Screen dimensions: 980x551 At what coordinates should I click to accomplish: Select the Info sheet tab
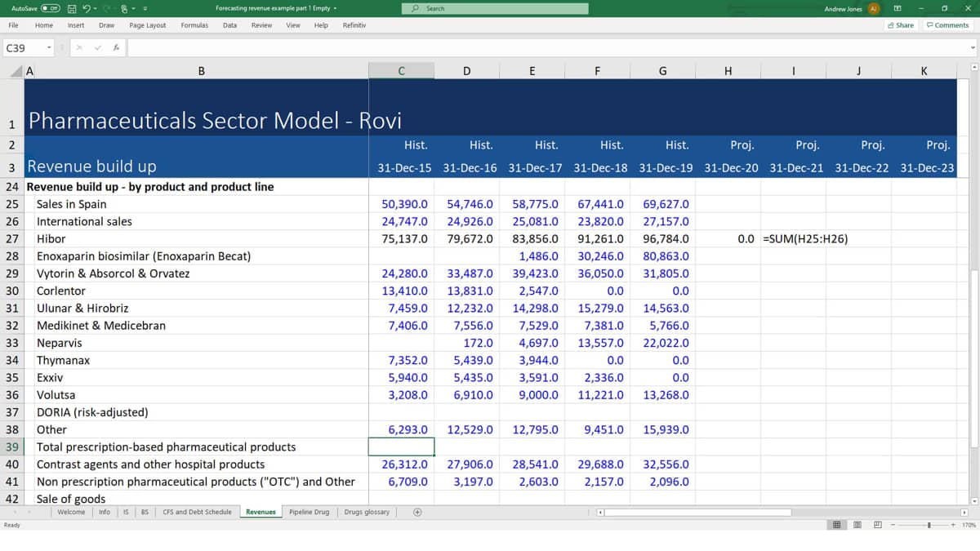point(105,512)
